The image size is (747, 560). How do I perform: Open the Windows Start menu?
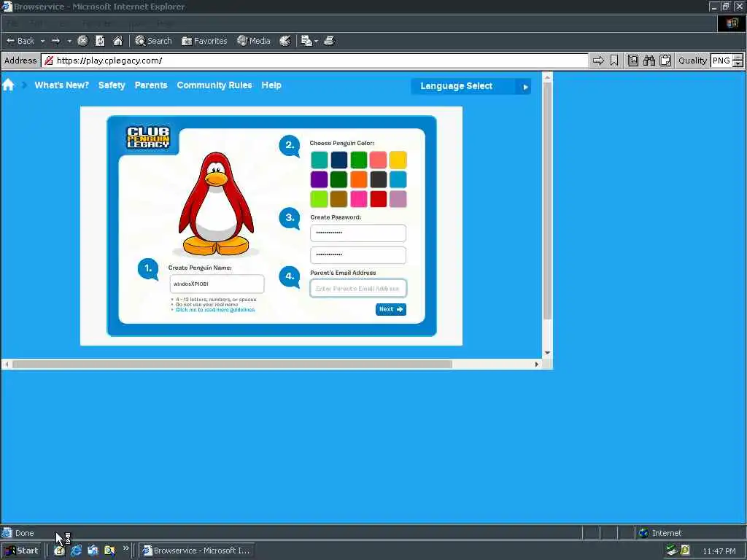(x=22, y=551)
